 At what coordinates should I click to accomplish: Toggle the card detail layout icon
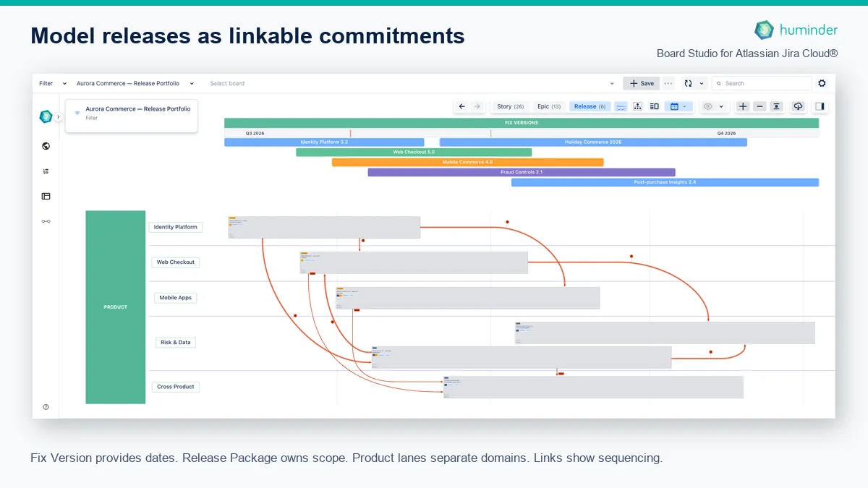[654, 106]
